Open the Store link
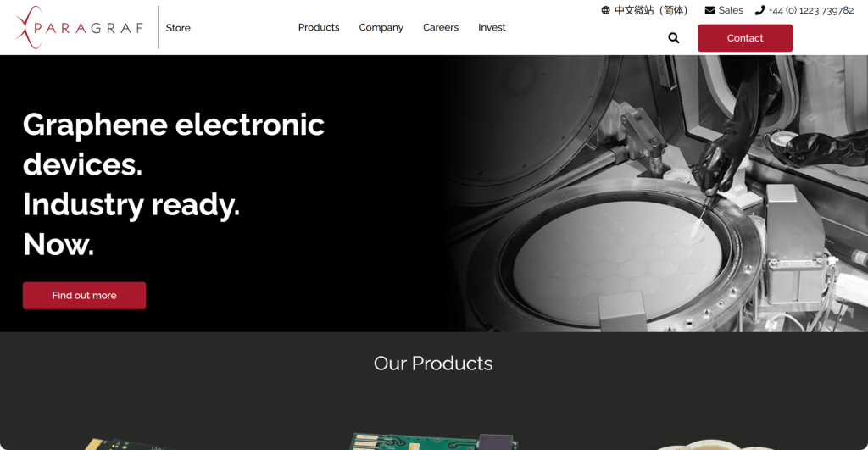 tap(178, 28)
